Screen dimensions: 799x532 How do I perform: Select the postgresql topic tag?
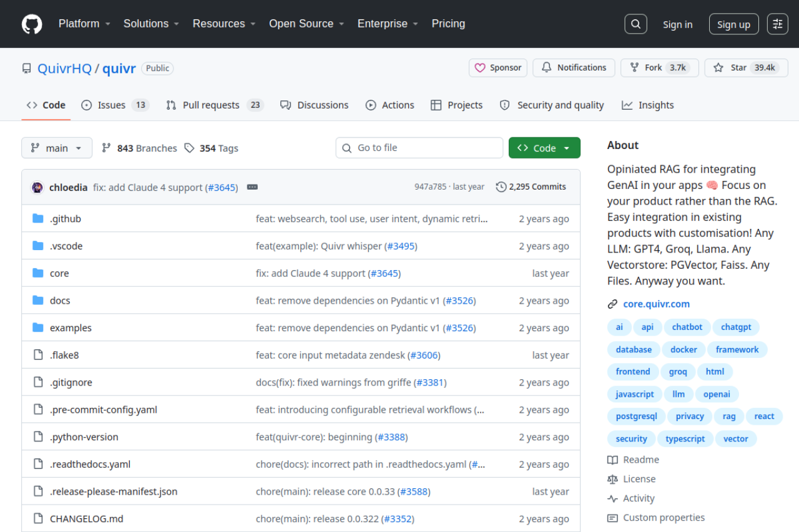pos(636,417)
